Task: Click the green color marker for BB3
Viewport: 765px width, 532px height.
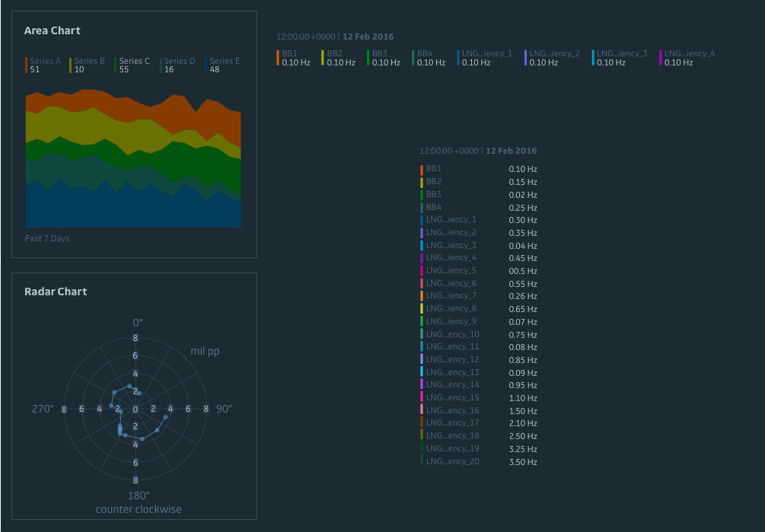Action: click(x=369, y=58)
